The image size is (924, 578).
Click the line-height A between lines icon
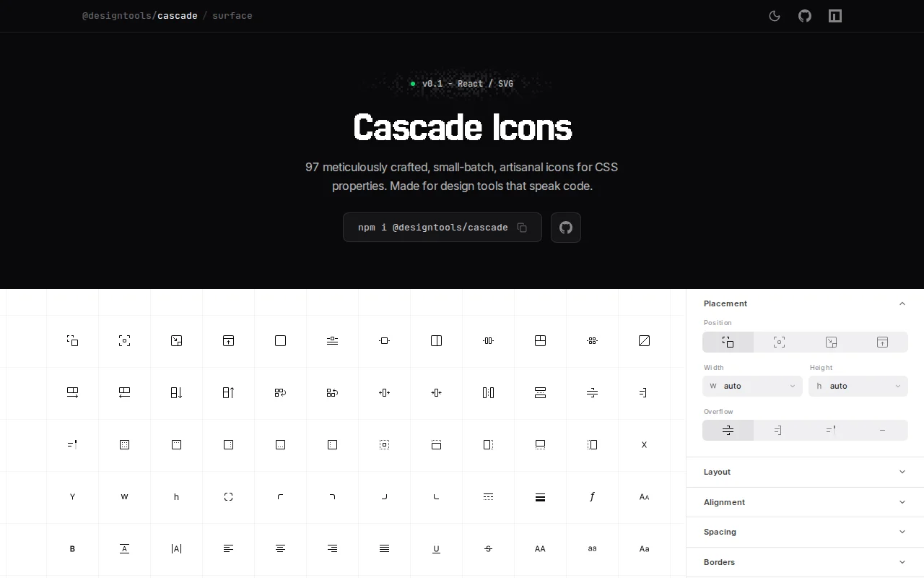coord(124,548)
